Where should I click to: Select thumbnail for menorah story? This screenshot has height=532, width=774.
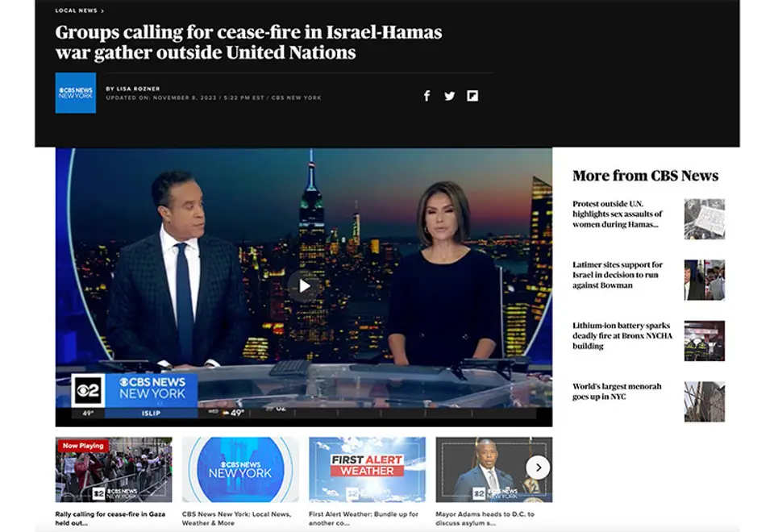point(705,401)
